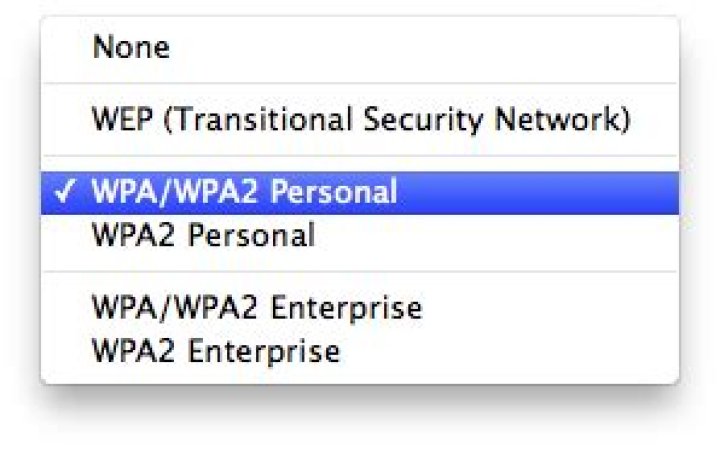Switch to WPA/WPA2 Enterprise mode
The width and height of the screenshot is (720, 449).
256,307
